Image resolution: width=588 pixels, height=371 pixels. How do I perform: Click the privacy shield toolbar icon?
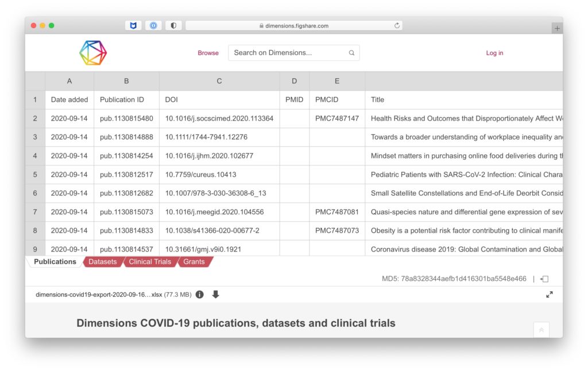[x=173, y=26]
